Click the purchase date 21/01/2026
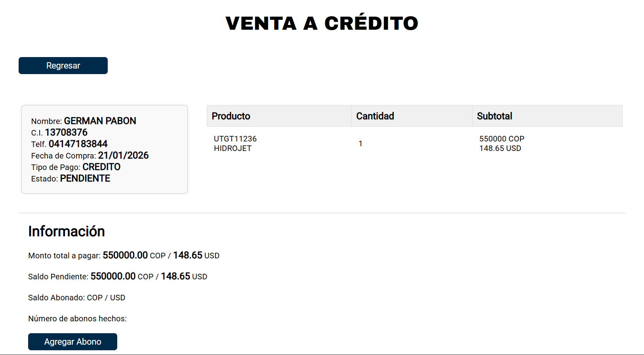Viewport: 644px width, 355px height. [x=123, y=155]
